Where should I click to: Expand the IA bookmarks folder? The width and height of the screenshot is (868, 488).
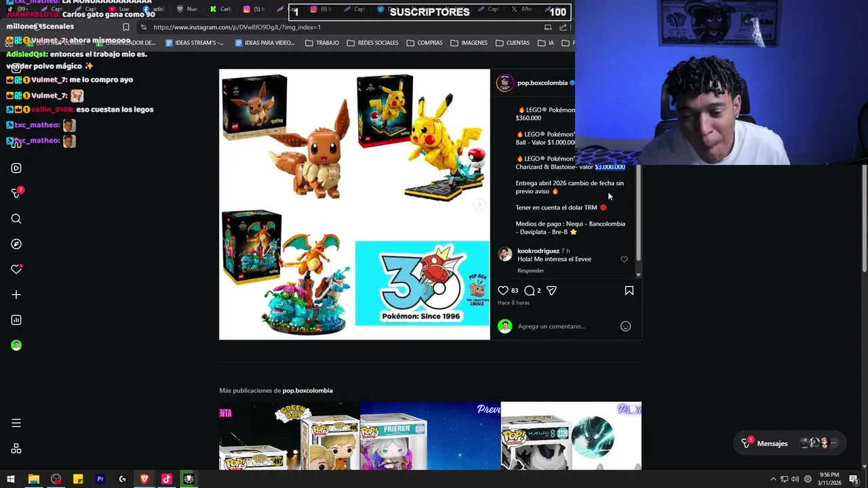click(546, 43)
